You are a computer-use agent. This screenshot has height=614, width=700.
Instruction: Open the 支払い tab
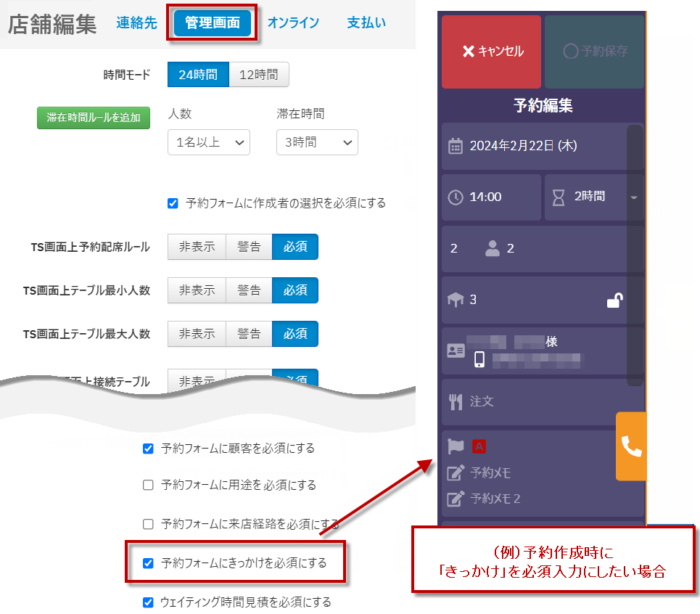pos(366,22)
